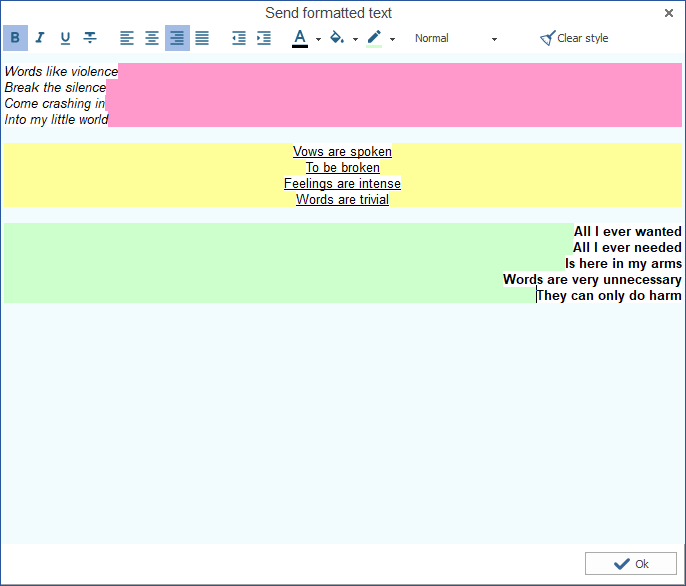Center align text
The width and height of the screenshot is (686, 586).
tap(152, 38)
